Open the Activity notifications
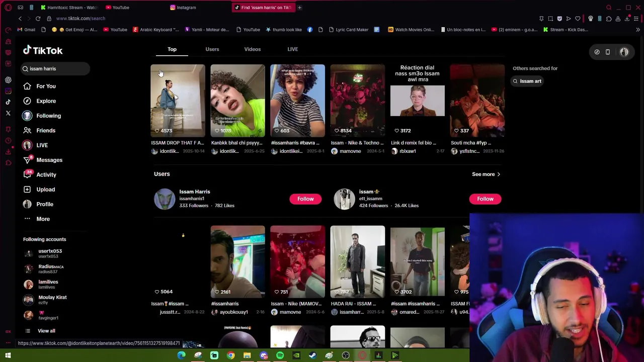The image size is (644, 362). (40, 174)
